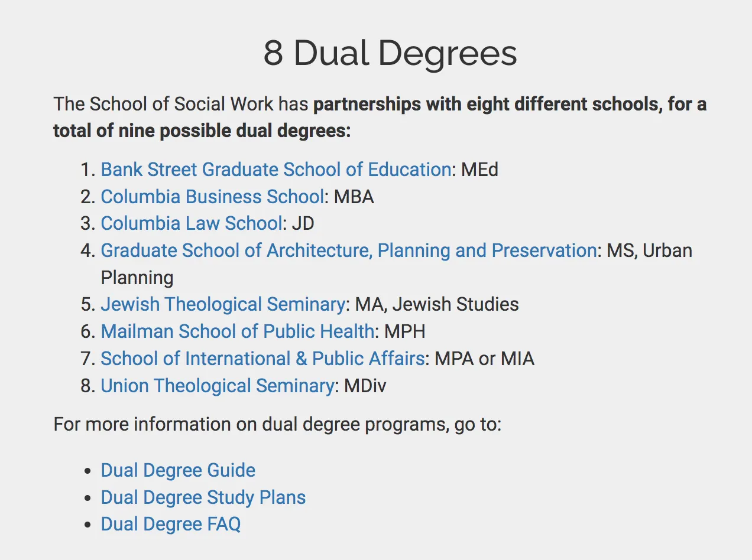View the Dual Degree Study Plans link
Viewport: 752px width, 560px height.
click(x=203, y=497)
